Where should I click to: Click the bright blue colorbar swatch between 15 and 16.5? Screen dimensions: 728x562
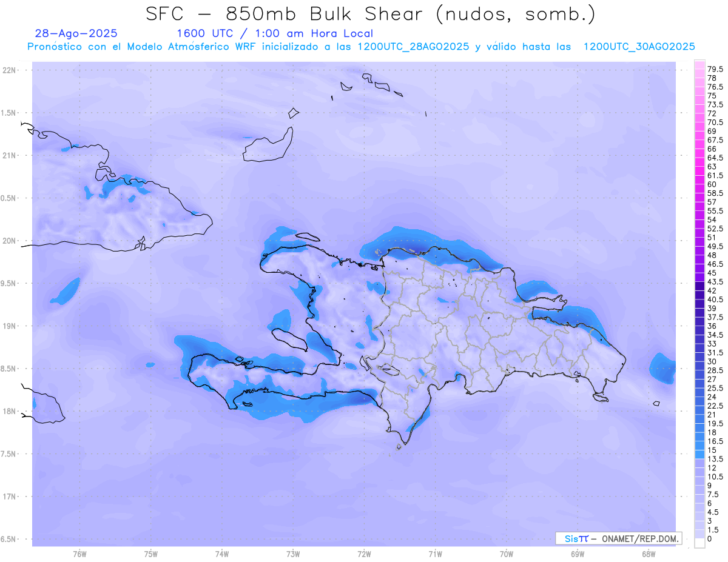pos(699,446)
